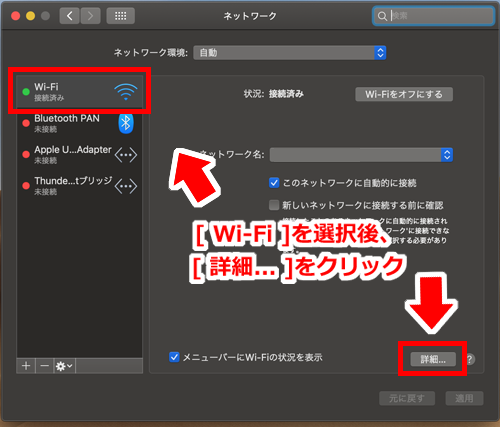Go back with the left chevron button
500x427 pixels.
[x=69, y=16]
